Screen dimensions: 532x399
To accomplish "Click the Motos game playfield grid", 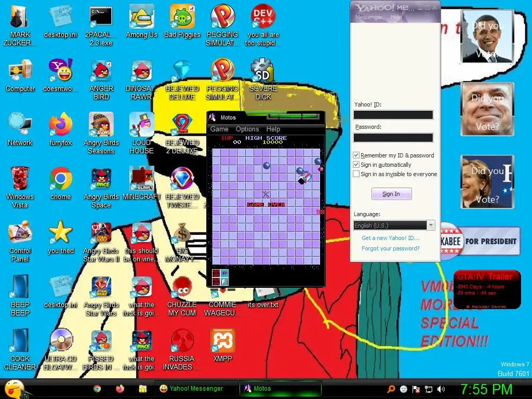I will pyautogui.click(x=266, y=207).
